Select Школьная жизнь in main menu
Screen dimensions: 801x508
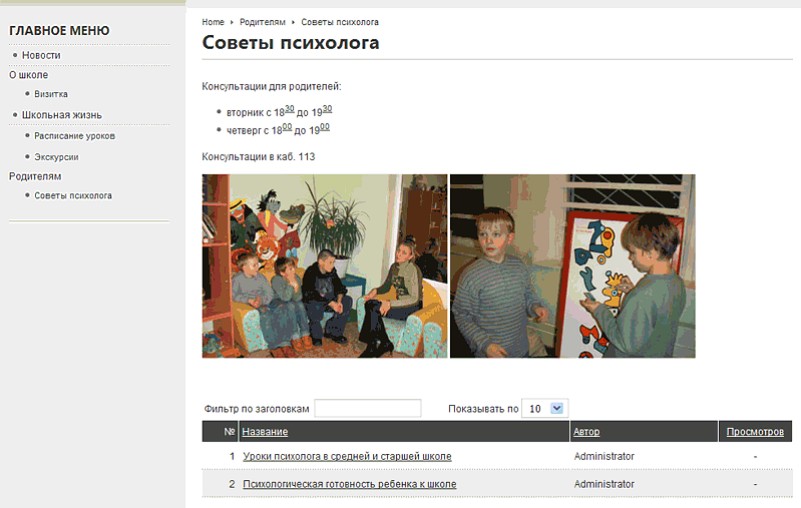62,115
